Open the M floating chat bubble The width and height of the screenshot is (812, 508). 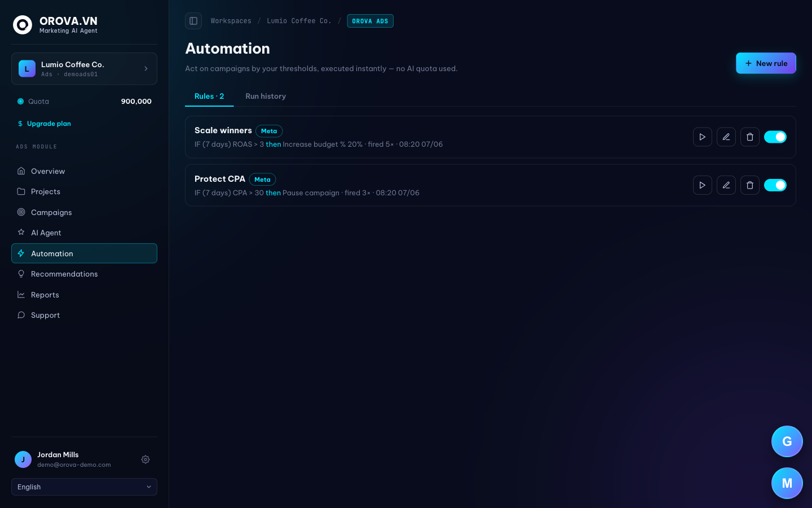[787, 483]
